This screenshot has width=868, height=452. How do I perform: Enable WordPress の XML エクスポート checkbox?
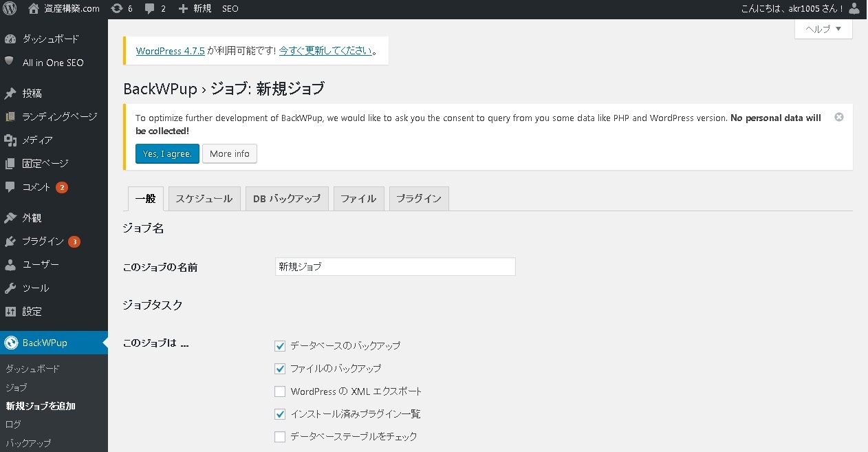280,391
